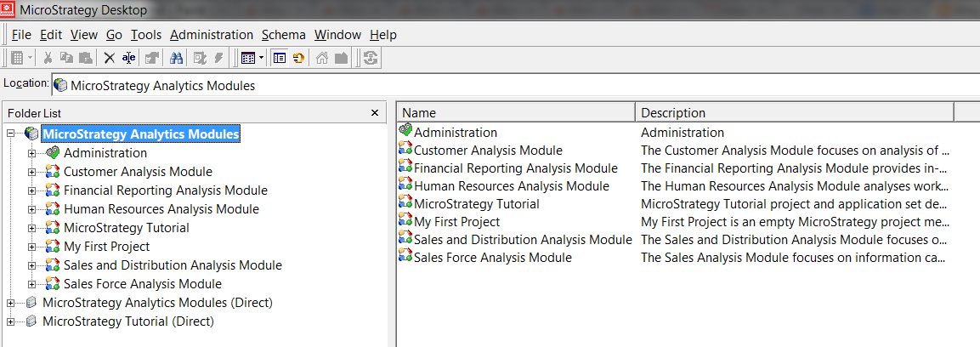Click the View mode toolbar icon
The image size is (980, 347).
248,58
